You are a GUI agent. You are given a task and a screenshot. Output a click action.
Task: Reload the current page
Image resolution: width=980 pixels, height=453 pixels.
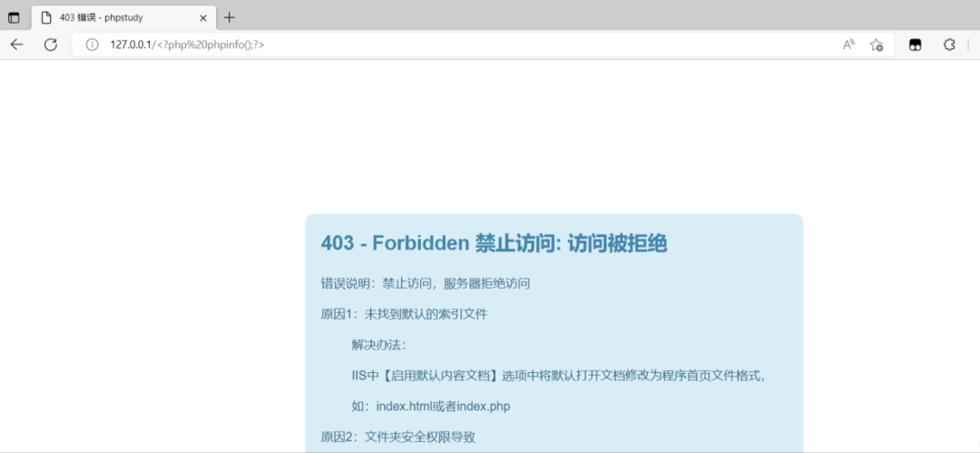click(51, 44)
